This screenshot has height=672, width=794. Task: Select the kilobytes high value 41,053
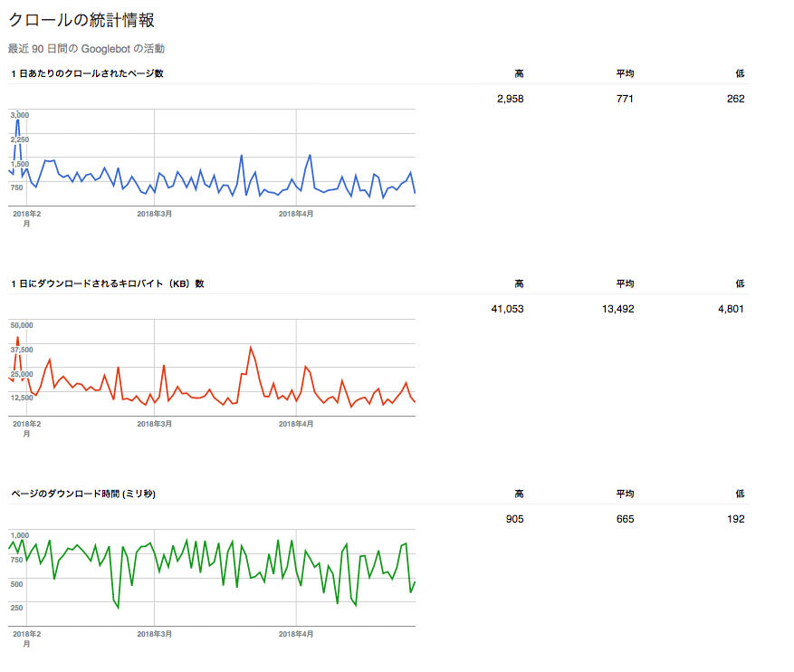click(x=507, y=309)
